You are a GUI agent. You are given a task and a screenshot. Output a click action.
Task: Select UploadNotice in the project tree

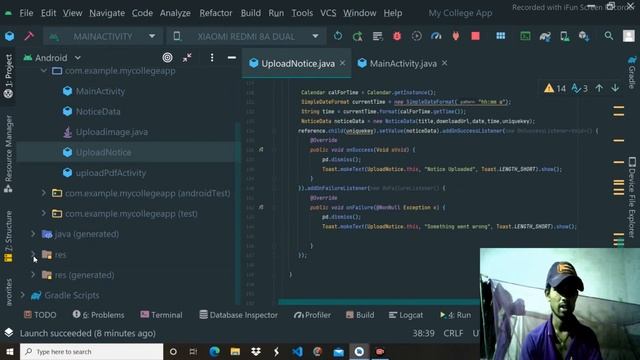(x=103, y=152)
